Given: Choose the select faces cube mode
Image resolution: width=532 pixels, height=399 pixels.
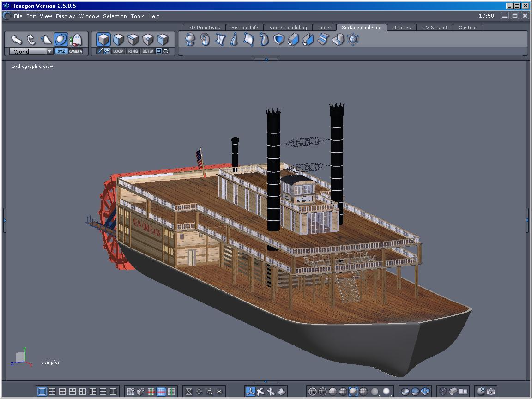Looking at the screenshot, I should (118, 40).
